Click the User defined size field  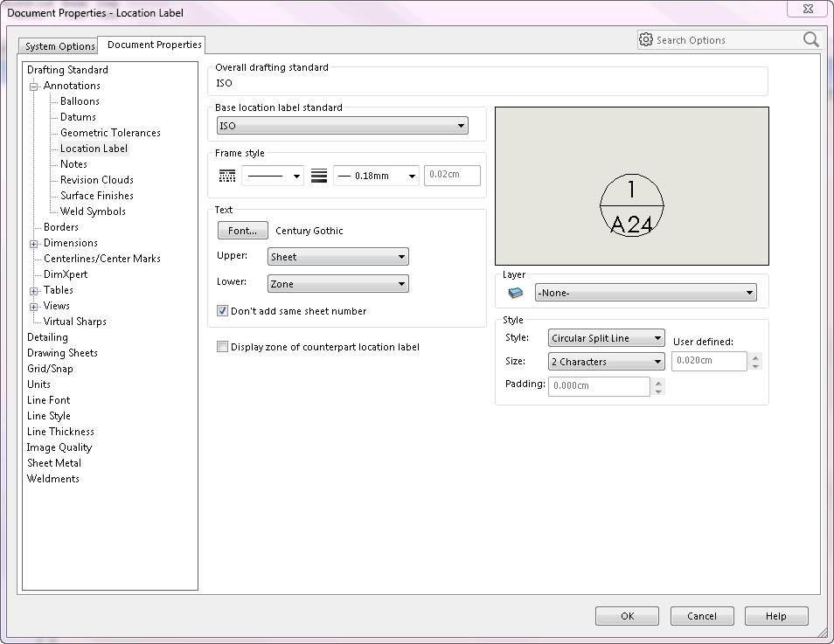[x=709, y=361]
